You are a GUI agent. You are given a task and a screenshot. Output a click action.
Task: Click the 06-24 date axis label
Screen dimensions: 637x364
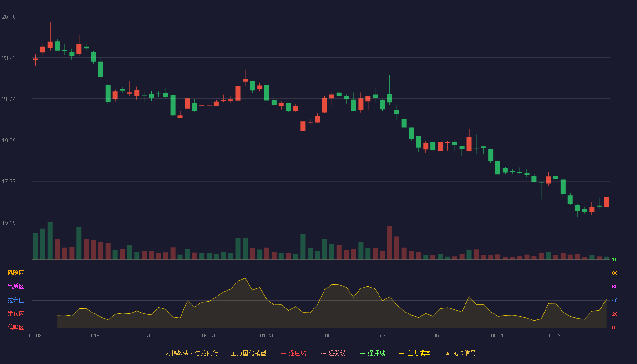pyautogui.click(x=555, y=335)
